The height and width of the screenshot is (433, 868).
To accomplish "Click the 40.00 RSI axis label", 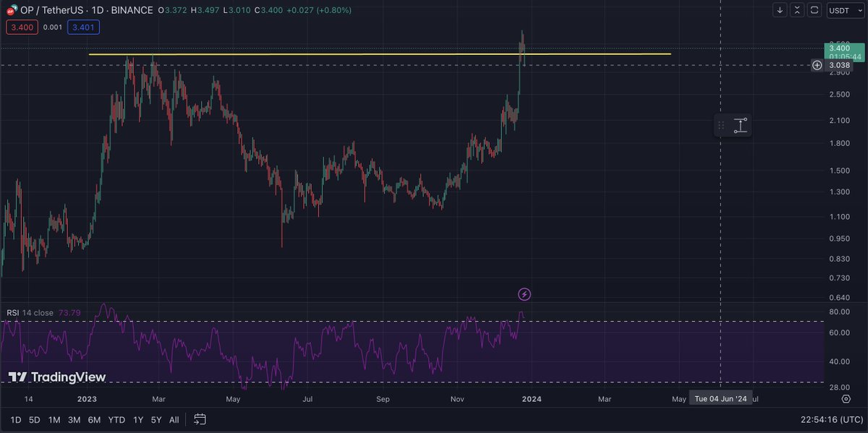I will tap(840, 361).
